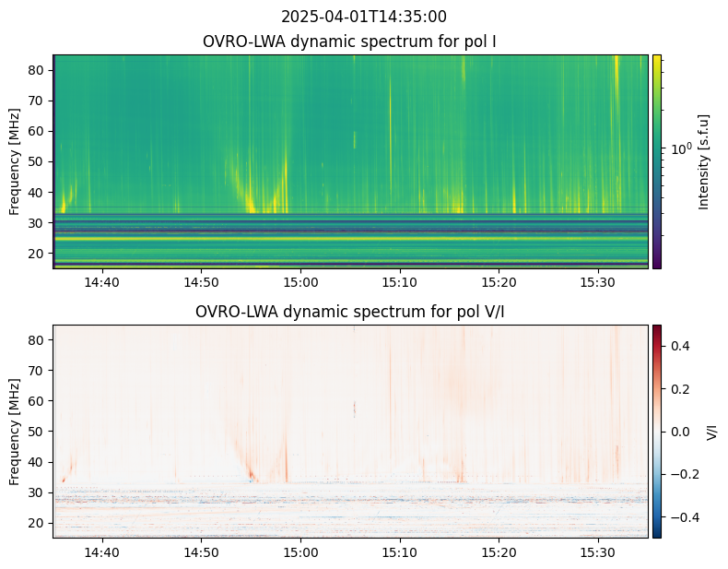Click the 0.0 tick label on V/I colorbar
The height and width of the screenshot is (569, 728).
pos(680,432)
